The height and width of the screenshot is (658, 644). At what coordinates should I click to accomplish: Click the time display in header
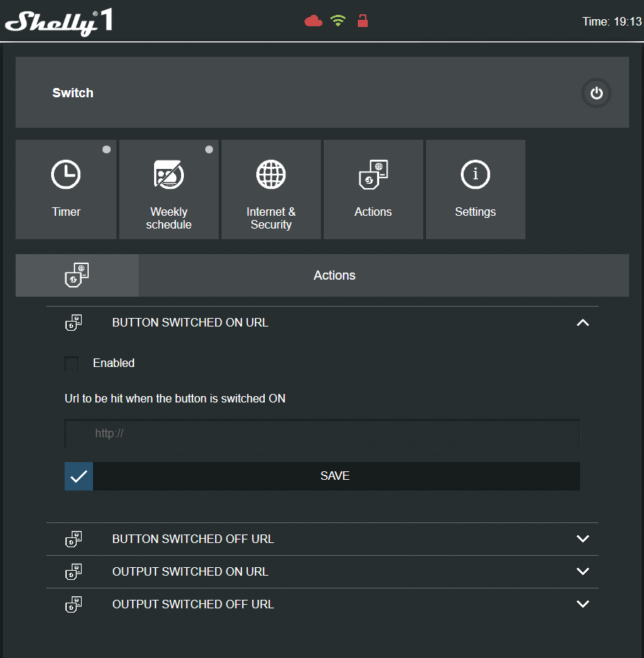tap(611, 22)
